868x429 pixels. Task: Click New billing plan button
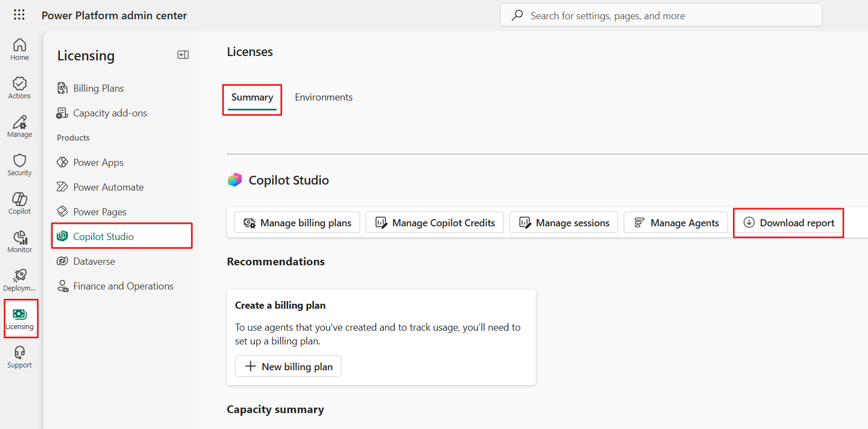pyautogui.click(x=288, y=366)
